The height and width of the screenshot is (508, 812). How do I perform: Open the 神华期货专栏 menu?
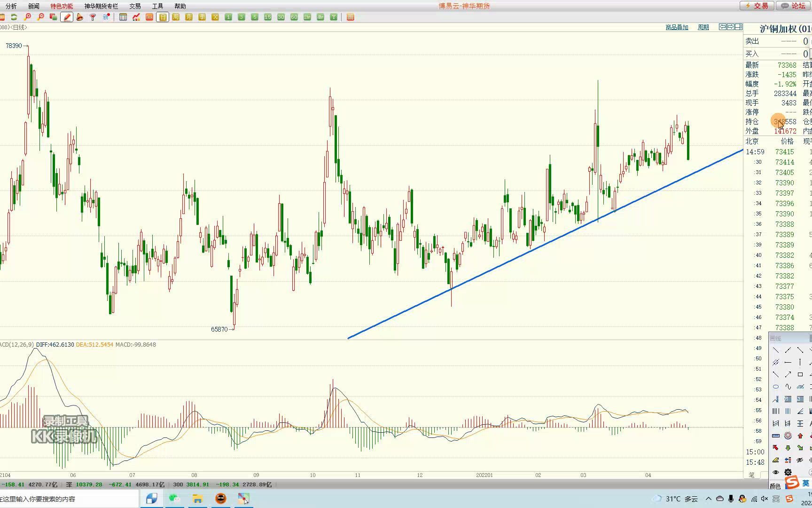click(101, 6)
